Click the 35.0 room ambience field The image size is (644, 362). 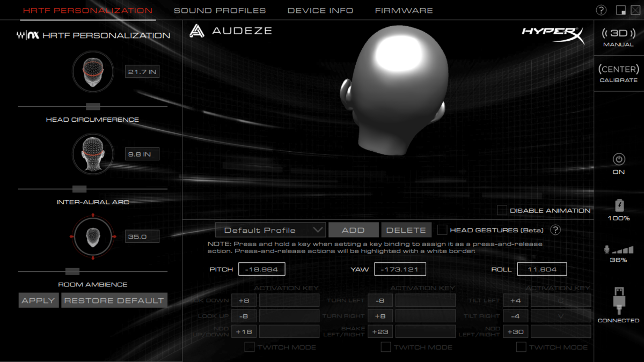click(x=142, y=237)
